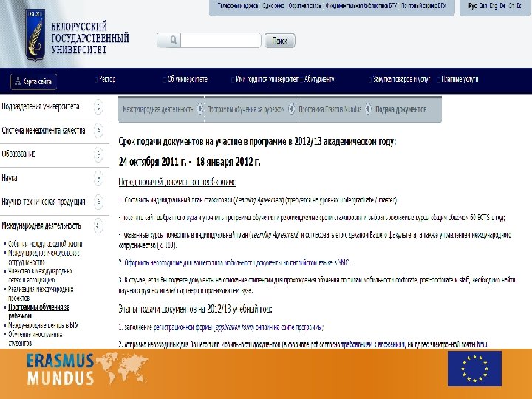Open Международная деятельность sidebar link

coord(41,225)
